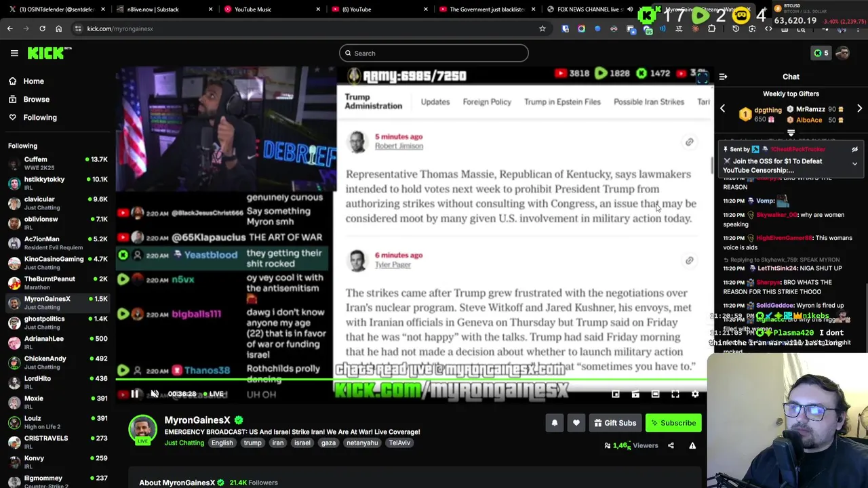The width and height of the screenshot is (868, 488).
Task: Toggle picture-in-picture in player
Action: point(616,394)
